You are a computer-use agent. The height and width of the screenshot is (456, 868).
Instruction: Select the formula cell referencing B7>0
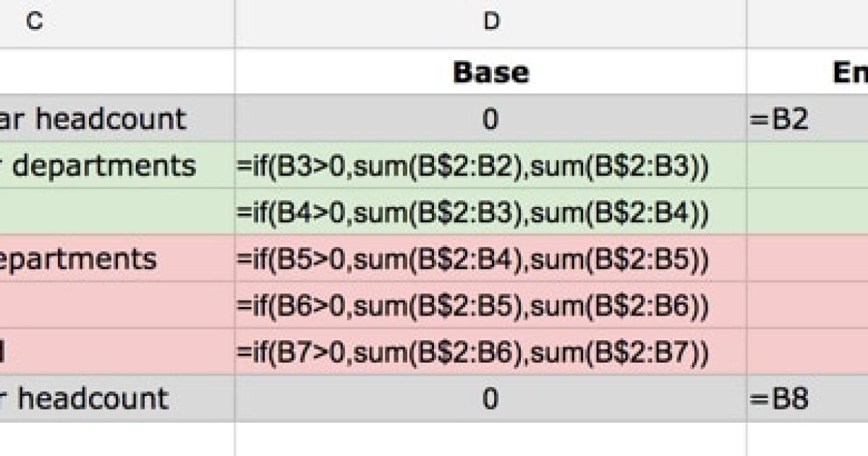[492, 353]
